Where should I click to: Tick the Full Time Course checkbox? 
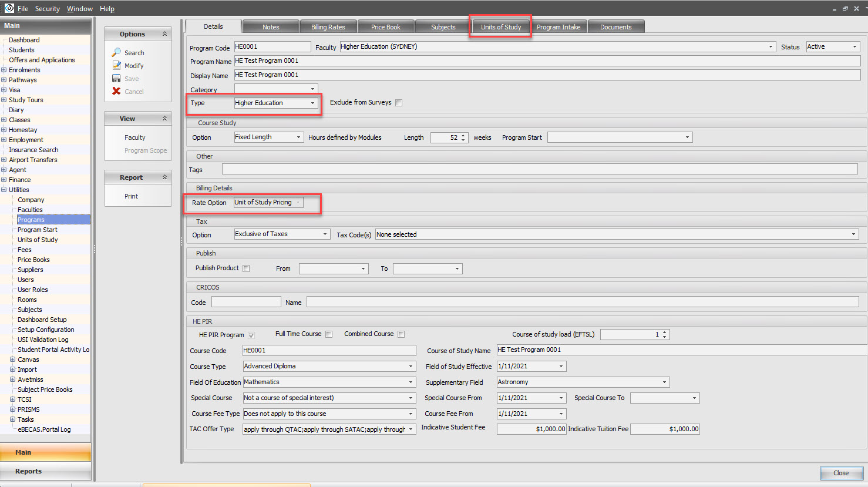coord(329,334)
